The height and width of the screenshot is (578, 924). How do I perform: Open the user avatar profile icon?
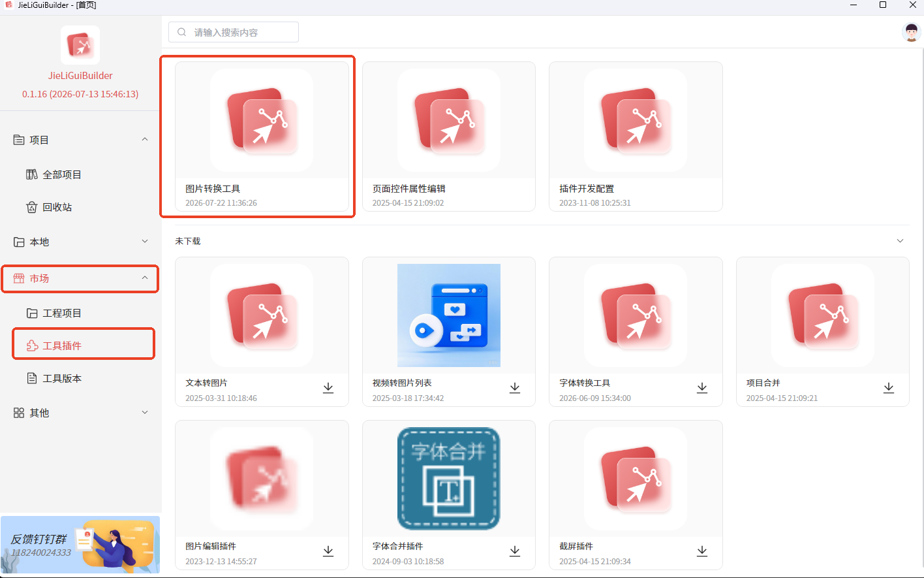911,32
